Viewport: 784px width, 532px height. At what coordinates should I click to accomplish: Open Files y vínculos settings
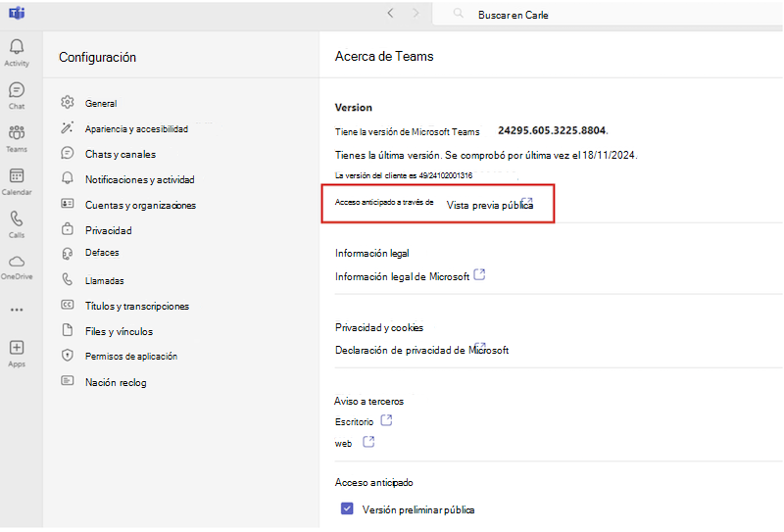(x=119, y=331)
